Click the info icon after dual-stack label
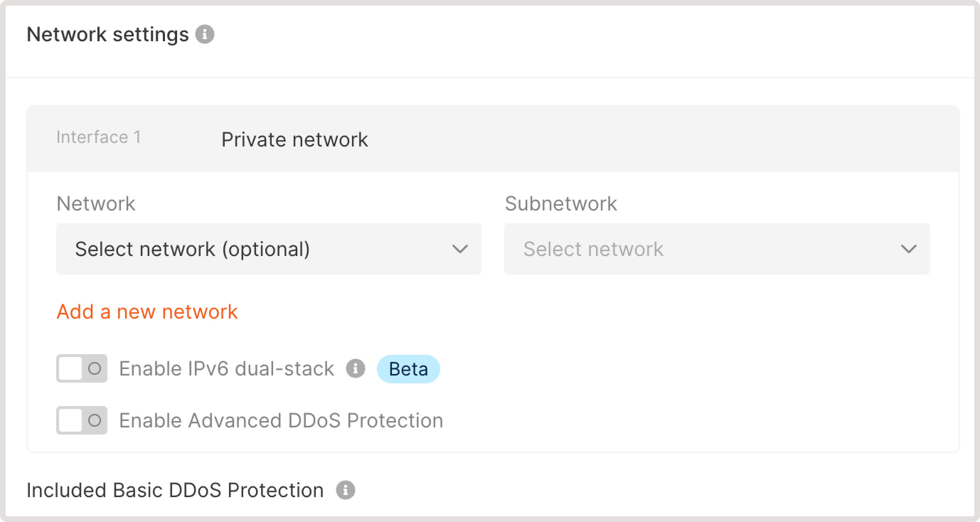This screenshot has width=980, height=522. pyautogui.click(x=355, y=368)
